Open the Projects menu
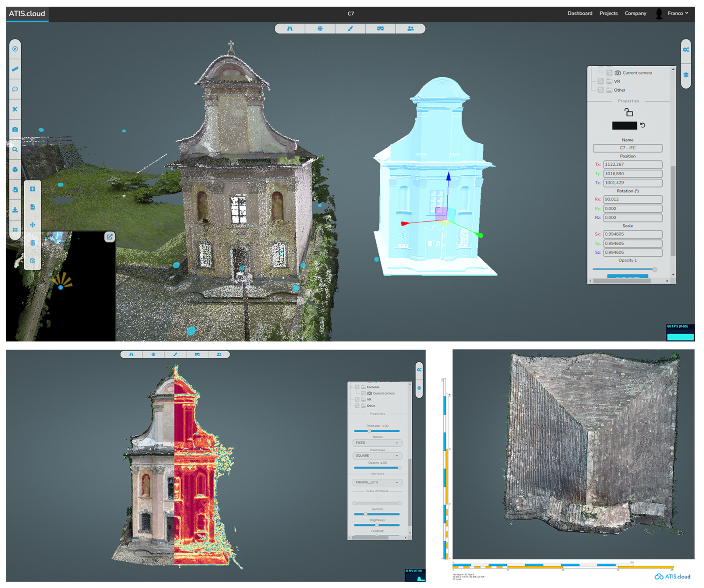This screenshot has width=704, height=588. tap(608, 13)
